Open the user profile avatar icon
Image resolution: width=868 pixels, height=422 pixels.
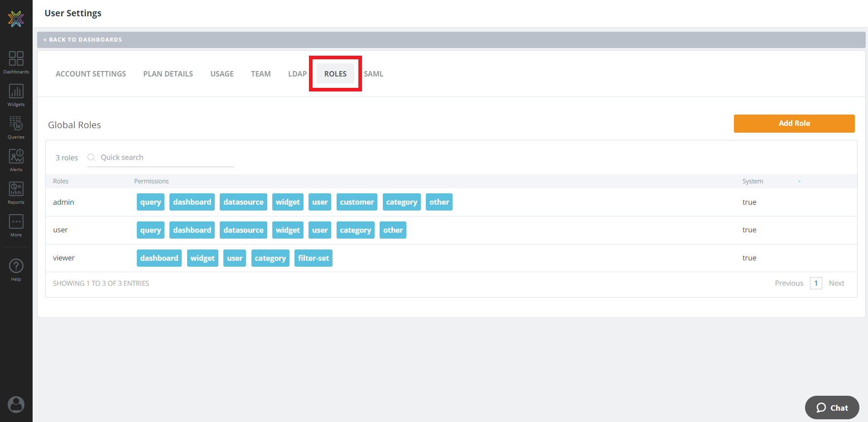[16, 404]
